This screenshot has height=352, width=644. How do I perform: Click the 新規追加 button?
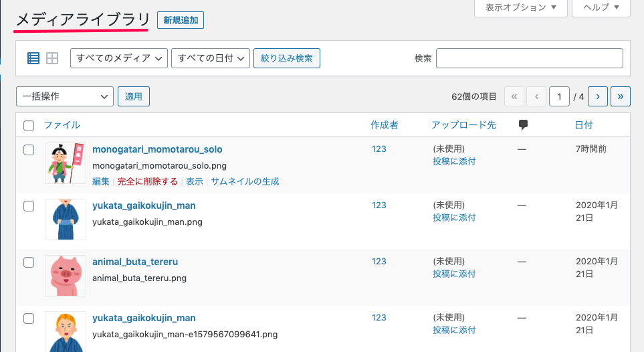click(x=181, y=20)
